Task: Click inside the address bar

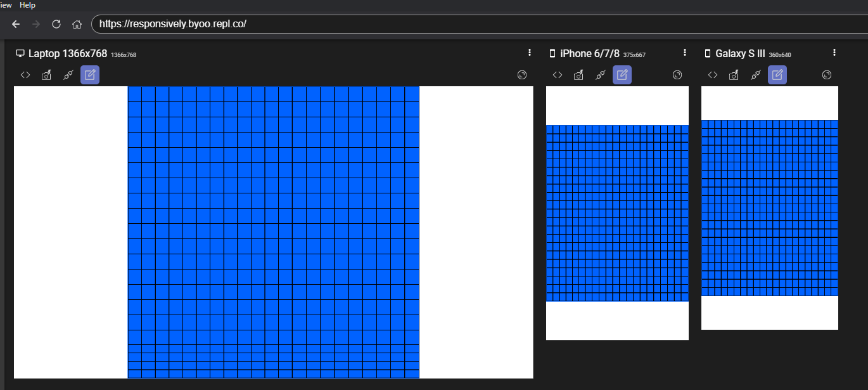Action: pyautogui.click(x=253, y=24)
